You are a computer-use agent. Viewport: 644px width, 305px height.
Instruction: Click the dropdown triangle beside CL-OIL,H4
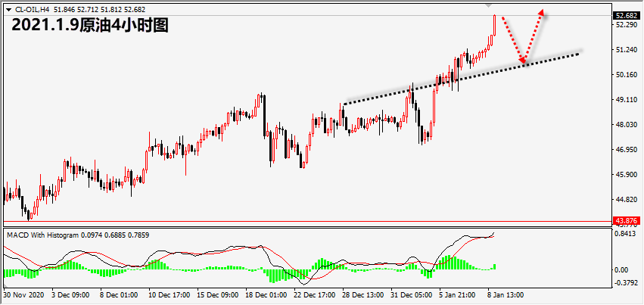tap(8, 8)
